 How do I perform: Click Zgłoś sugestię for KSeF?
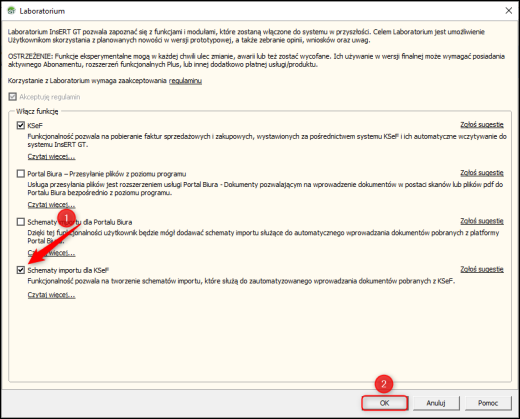(x=482, y=125)
